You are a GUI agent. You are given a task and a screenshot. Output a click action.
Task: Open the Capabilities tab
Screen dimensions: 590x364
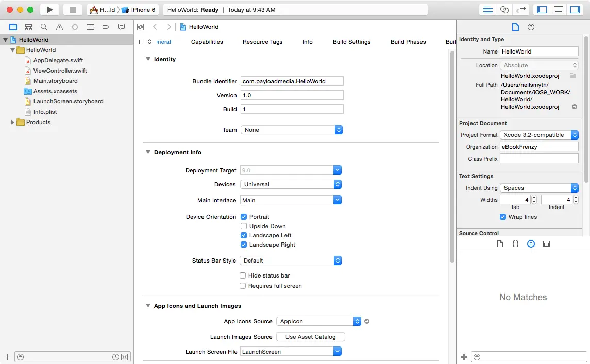tap(207, 42)
